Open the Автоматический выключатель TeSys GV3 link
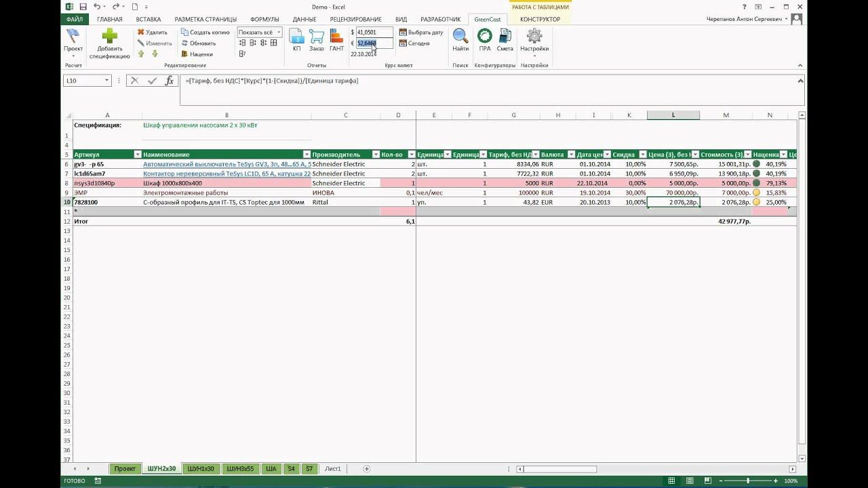Screen dimensions: 868x488 pyautogui.click(x=227, y=164)
